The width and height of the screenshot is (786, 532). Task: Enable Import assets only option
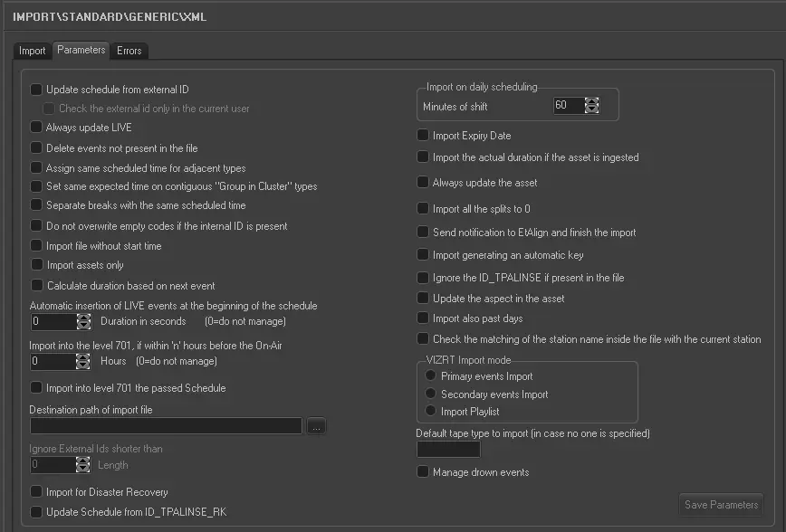click(x=36, y=265)
